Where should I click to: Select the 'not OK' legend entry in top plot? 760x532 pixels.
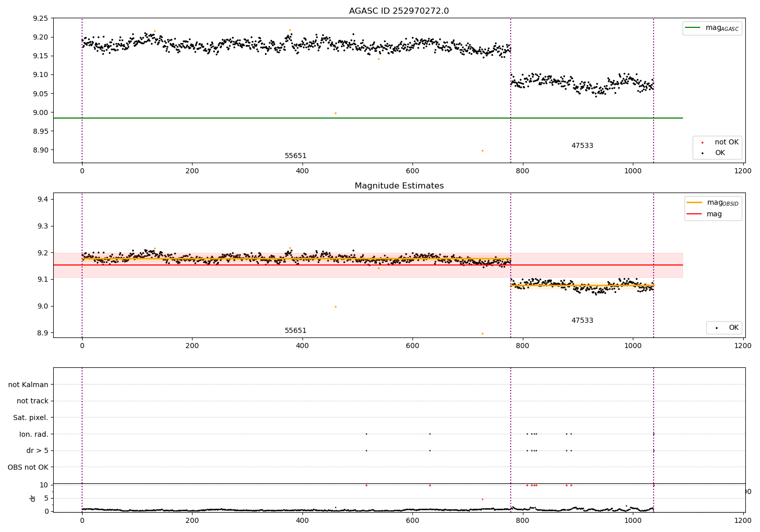(727, 142)
